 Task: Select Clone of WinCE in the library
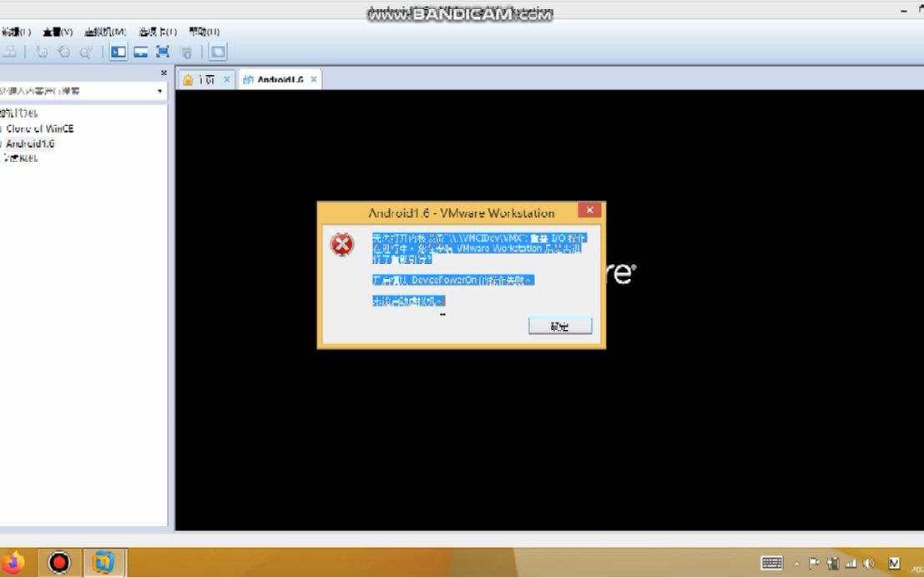click(40, 129)
